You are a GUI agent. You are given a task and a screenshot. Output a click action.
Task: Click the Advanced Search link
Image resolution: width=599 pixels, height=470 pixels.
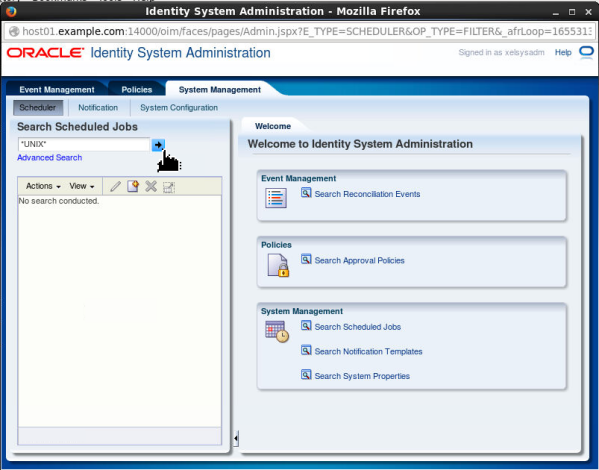(x=49, y=157)
